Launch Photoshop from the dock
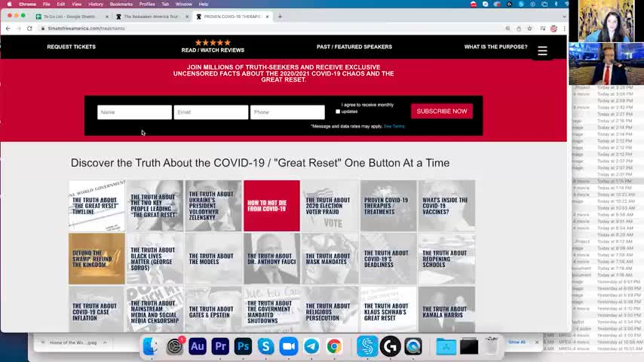 tap(243, 346)
